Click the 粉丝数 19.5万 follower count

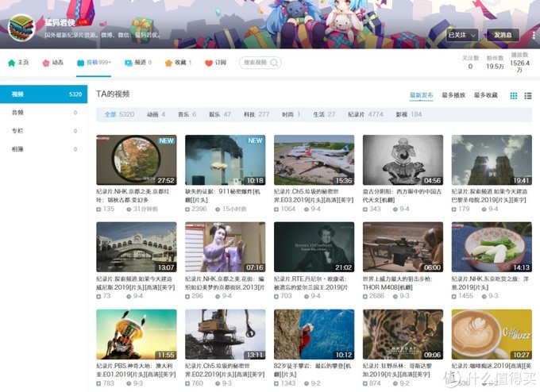[495, 63]
